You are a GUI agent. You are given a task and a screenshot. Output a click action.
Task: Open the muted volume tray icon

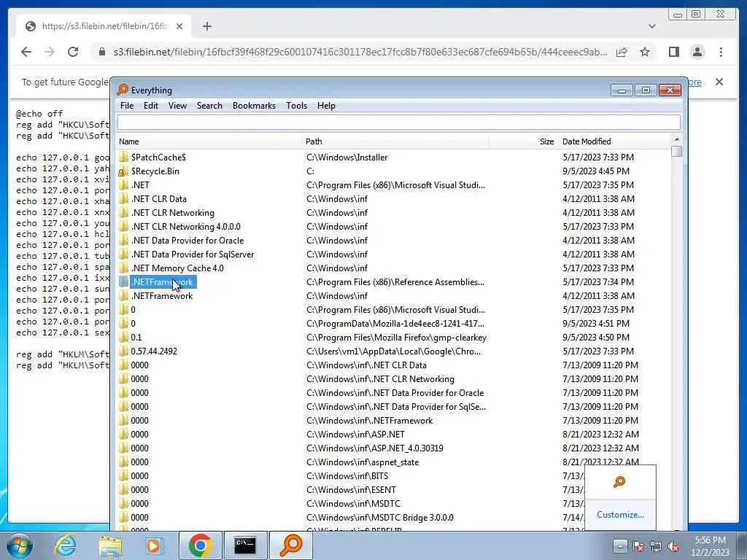coord(673,546)
